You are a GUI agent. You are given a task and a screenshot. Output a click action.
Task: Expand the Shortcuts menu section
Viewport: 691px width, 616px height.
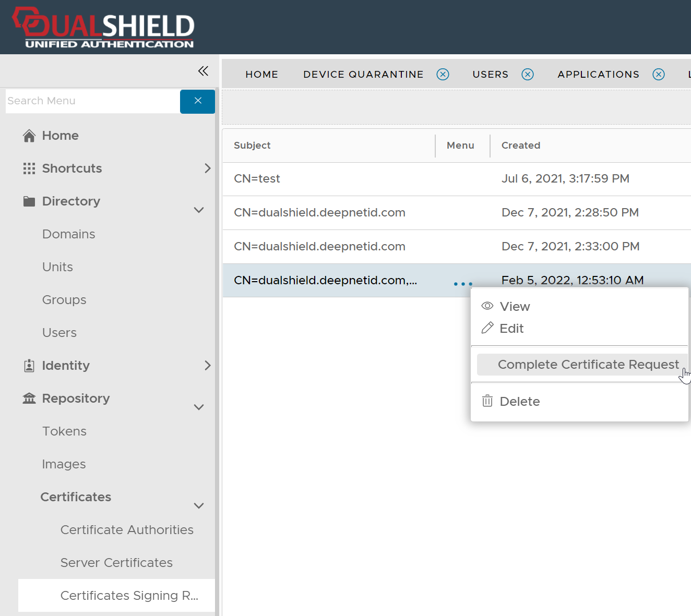(x=207, y=168)
